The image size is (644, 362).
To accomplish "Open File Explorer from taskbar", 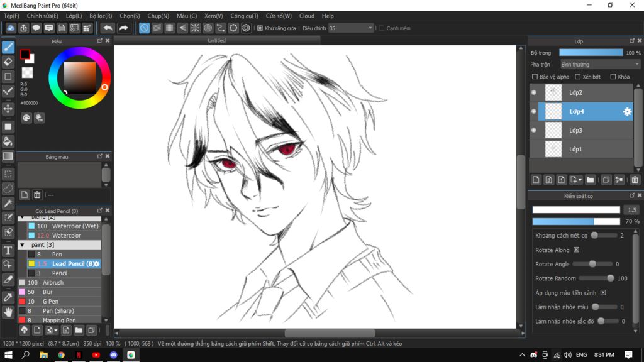I will pyautogui.click(x=43, y=355).
